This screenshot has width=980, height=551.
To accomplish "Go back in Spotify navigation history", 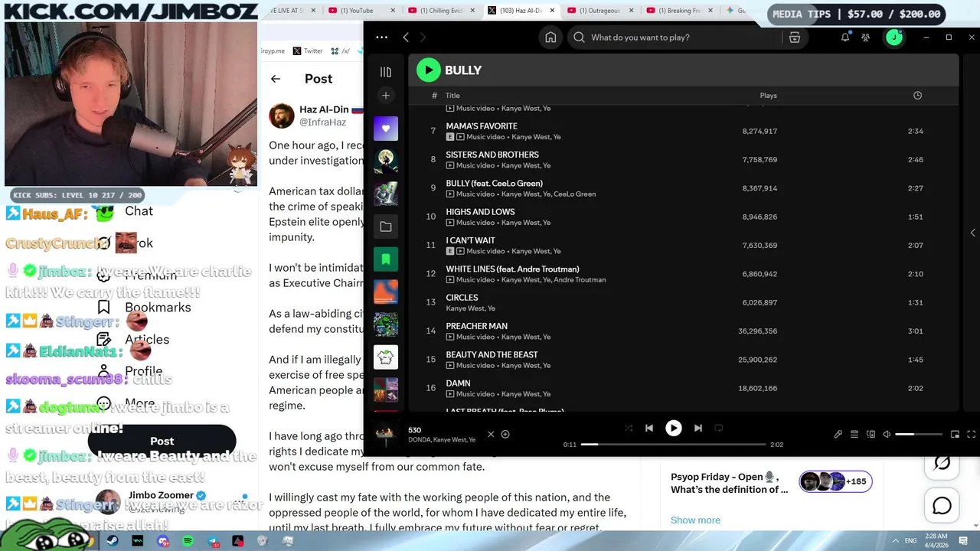I will click(x=406, y=37).
